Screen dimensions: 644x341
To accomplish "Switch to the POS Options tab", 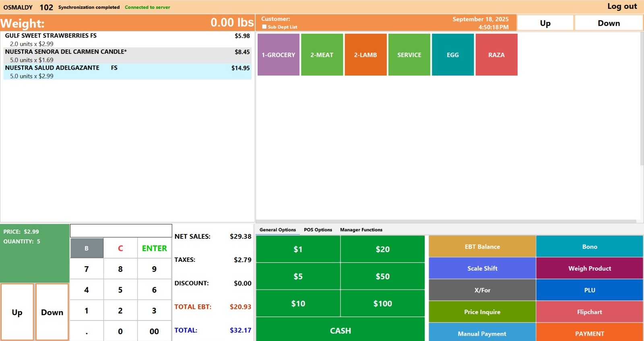I will tap(318, 230).
